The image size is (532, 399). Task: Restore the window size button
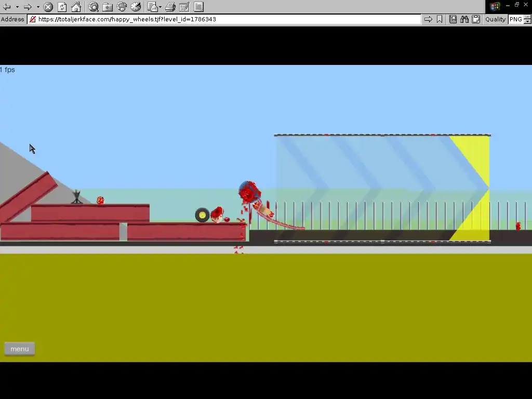517,5
